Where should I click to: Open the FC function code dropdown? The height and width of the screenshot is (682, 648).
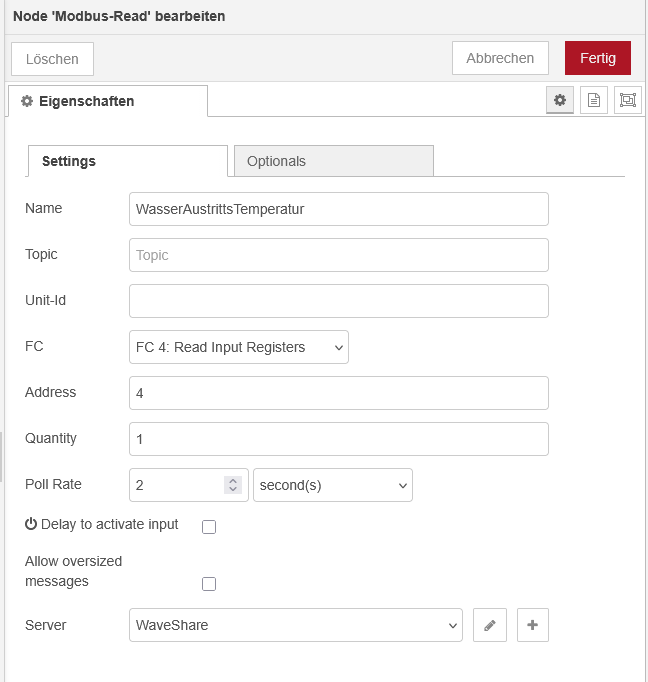tap(239, 347)
